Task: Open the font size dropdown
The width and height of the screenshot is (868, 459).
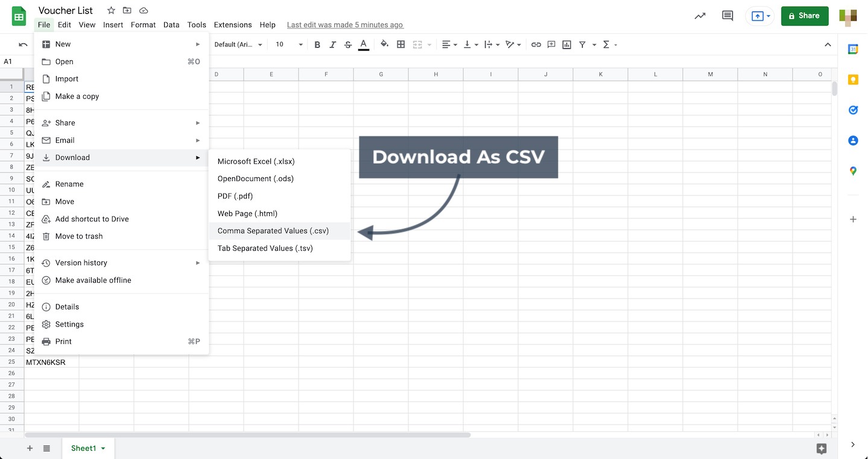Action: click(289, 45)
